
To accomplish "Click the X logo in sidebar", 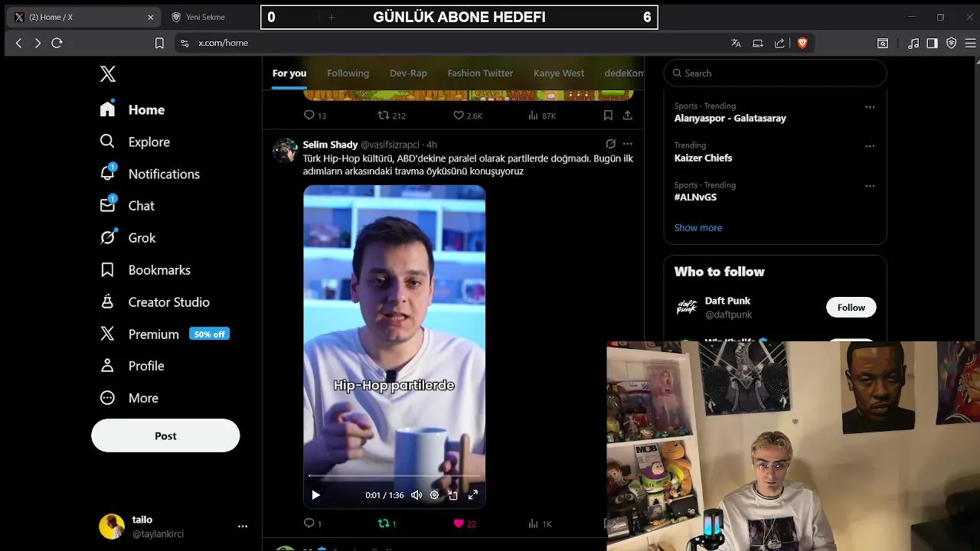I will [x=108, y=74].
